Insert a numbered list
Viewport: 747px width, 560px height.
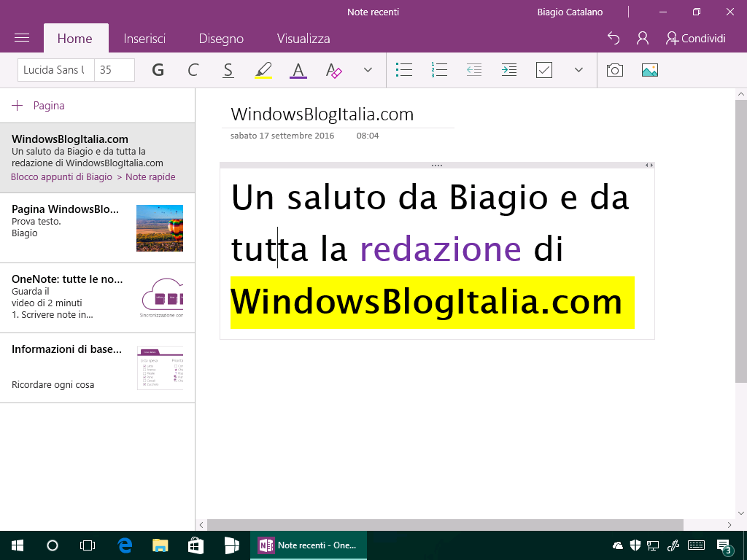[x=438, y=70]
